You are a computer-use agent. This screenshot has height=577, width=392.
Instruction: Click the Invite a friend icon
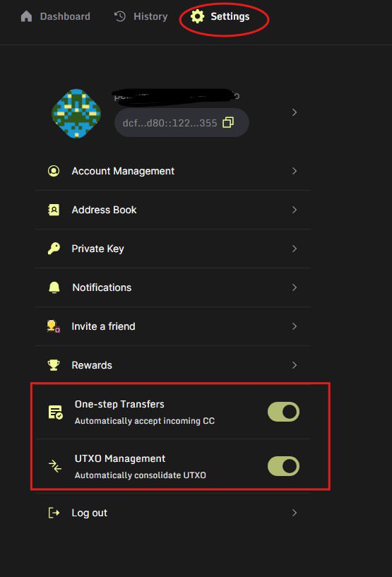[x=54, y=326]
